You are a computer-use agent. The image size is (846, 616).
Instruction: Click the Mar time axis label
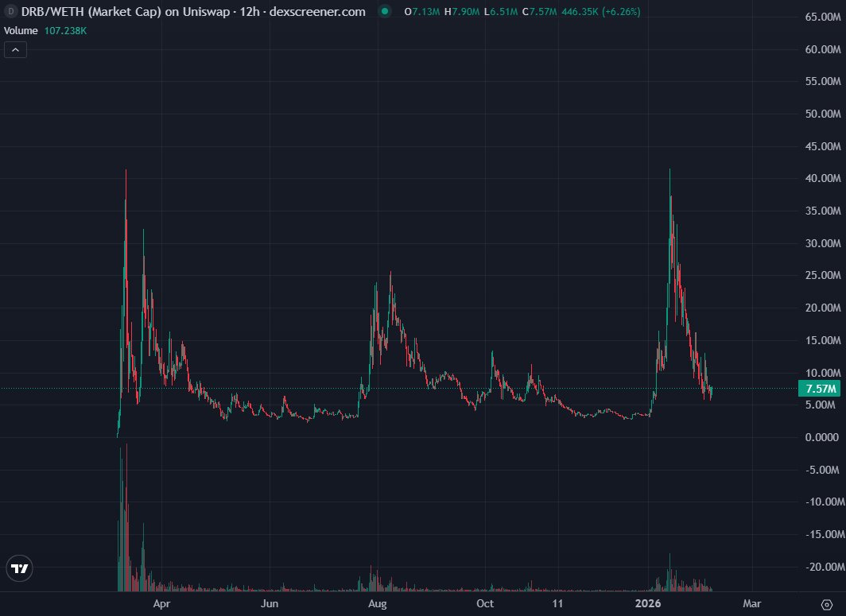pyautogui.click(x=751, y=603)
